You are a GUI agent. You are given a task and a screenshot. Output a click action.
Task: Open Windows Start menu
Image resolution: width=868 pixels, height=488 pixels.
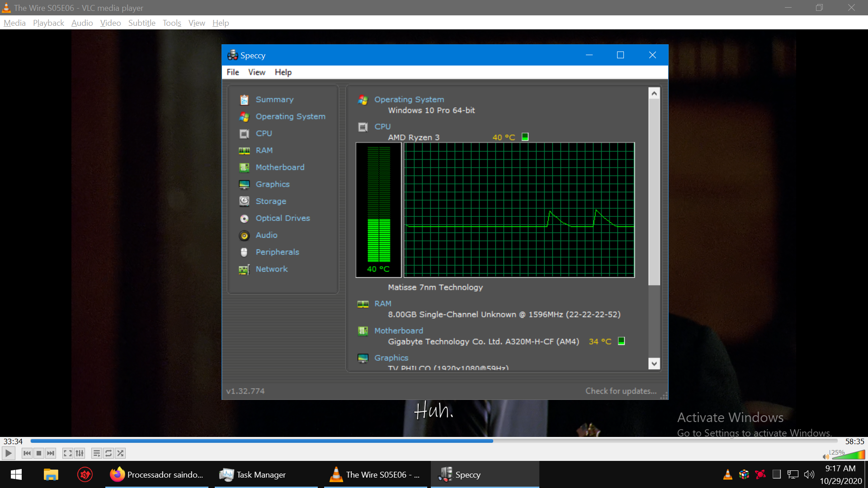[x=16, y=474]
